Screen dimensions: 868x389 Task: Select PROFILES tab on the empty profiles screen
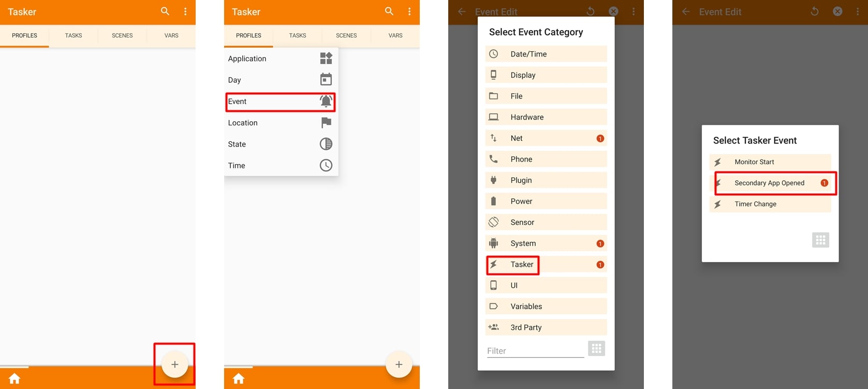[24, 36]
